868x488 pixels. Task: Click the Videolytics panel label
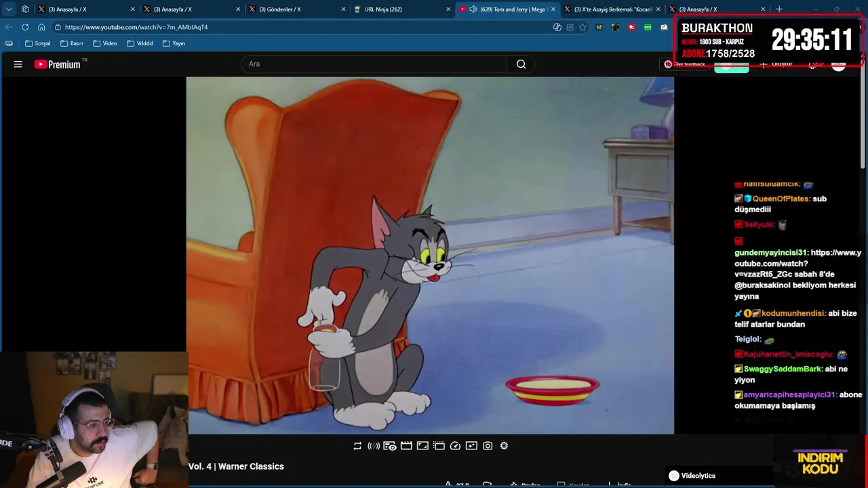coord(698,476)
